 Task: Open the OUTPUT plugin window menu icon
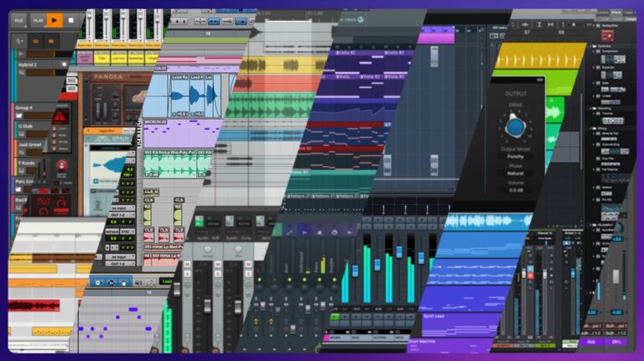540,80
